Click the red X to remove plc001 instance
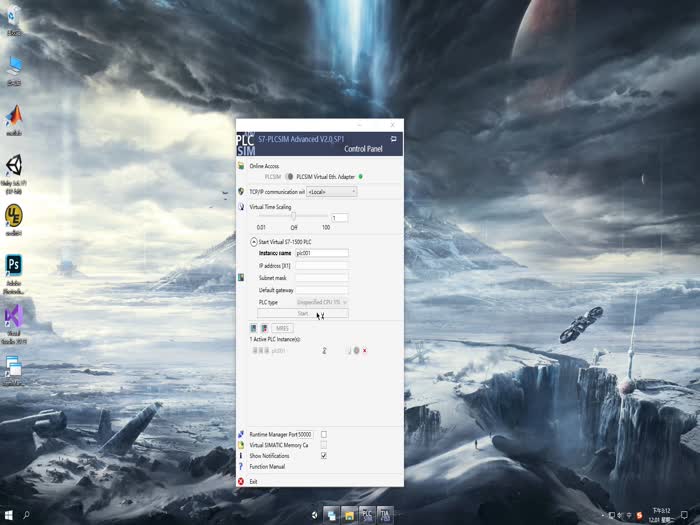 [365, 351]
